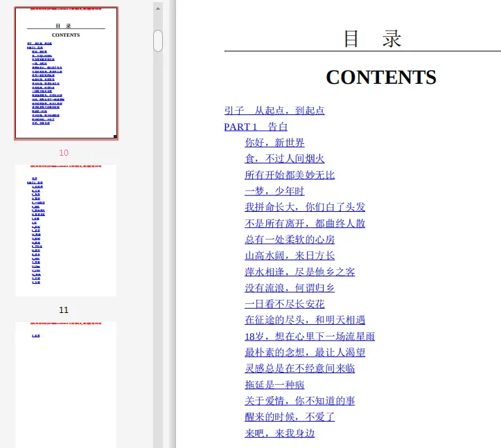Select the link 关于爱情，你不知道的事

click(300, 401)
